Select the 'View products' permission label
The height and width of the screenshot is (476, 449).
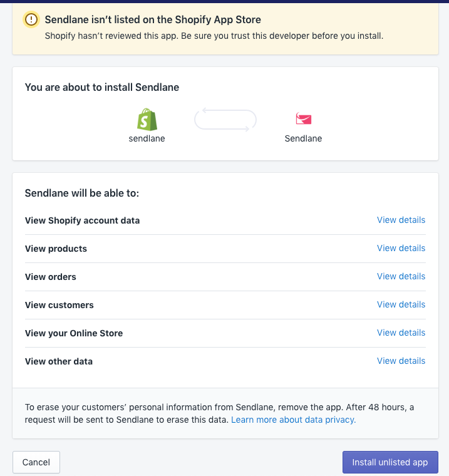click(56, 249)
